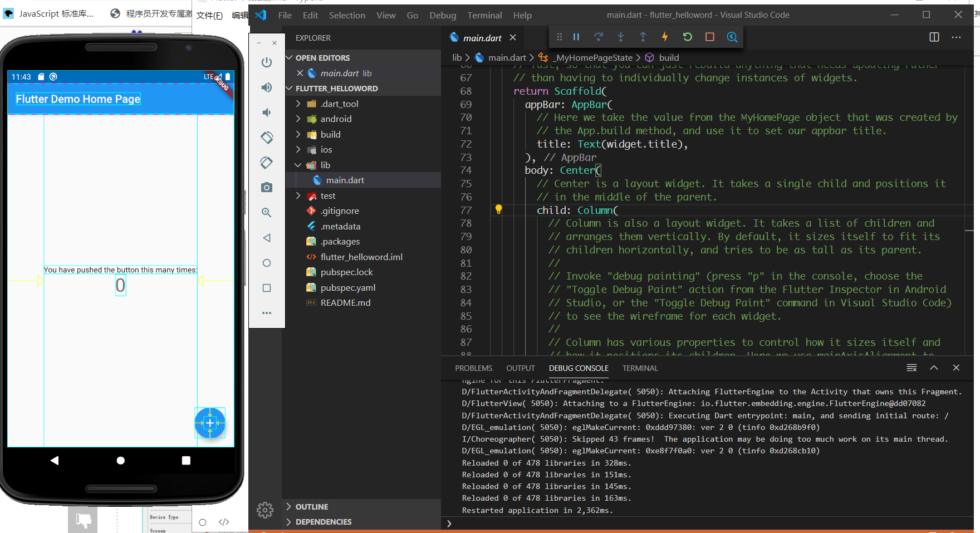Tap the phone's Back navigation button
Screen dimensions: 980x533
click(55, 460)
